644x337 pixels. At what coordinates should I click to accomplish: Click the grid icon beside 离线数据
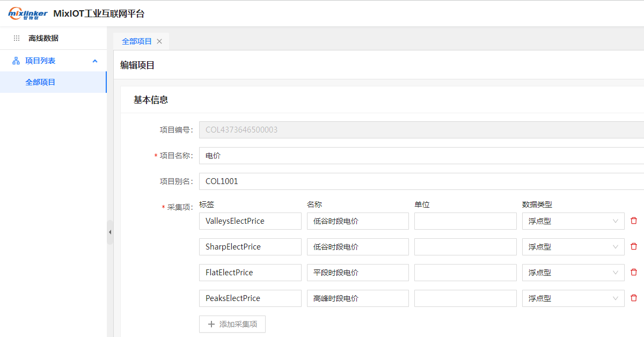pyautogui.click(x=17, y=39)
